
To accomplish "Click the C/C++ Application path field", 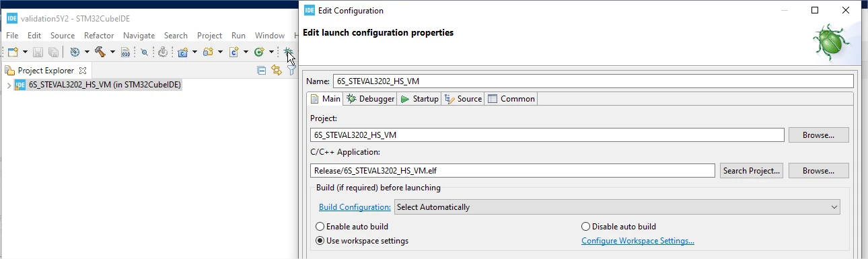I will [512, 170].
